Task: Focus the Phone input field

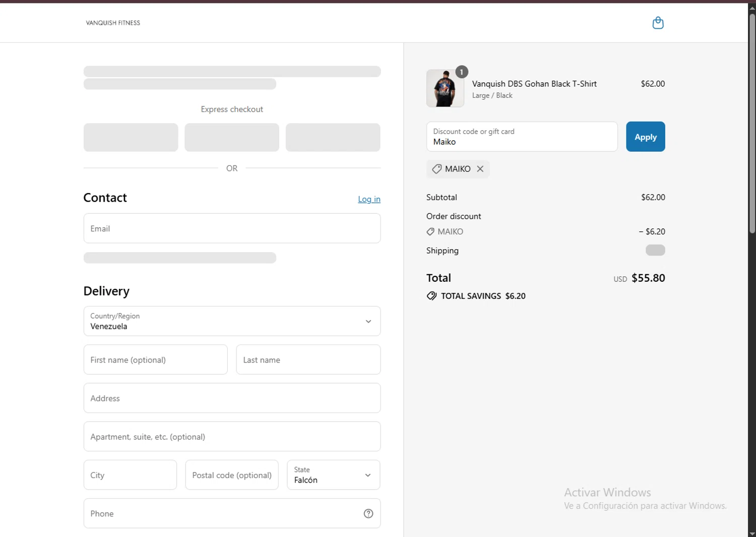Action: pos(232,513)
